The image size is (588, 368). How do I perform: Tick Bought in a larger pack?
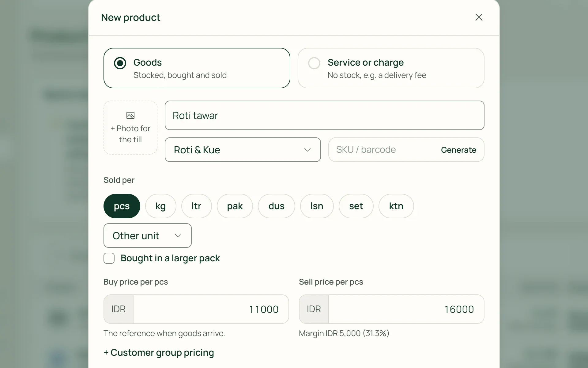pos(109,258)
